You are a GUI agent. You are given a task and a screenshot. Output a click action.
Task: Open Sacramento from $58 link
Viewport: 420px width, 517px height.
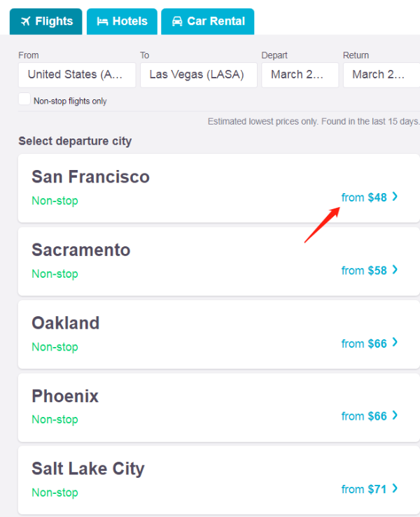[369, 270]
